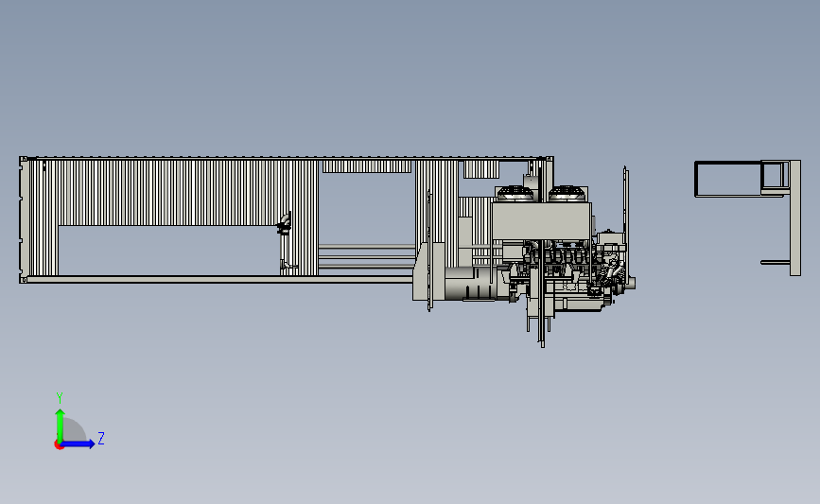Viewport: 820px width, 504px height.
Task: Click the green Y axis arrow of the triad
Action: click(x=60, y=426)
